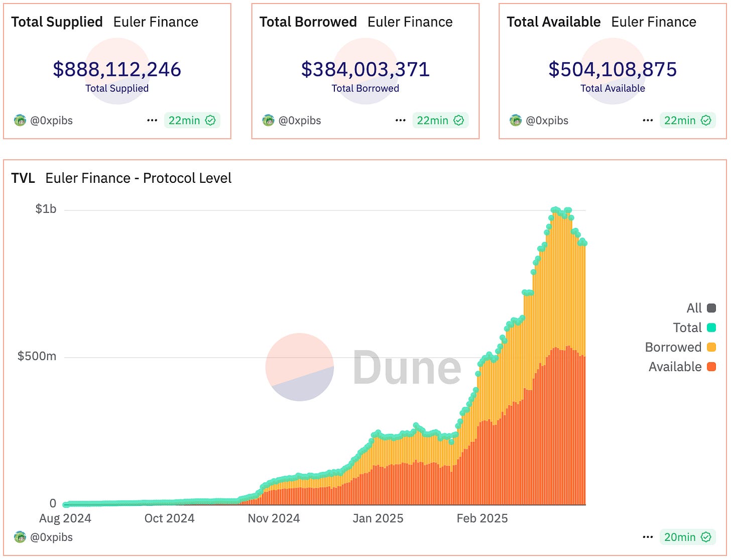Image resolution: width=731 pixels, height=560 pixels.
Task: Open @0xpibs avatar in Total Supplied card
Action: click(x=20, y=121)
